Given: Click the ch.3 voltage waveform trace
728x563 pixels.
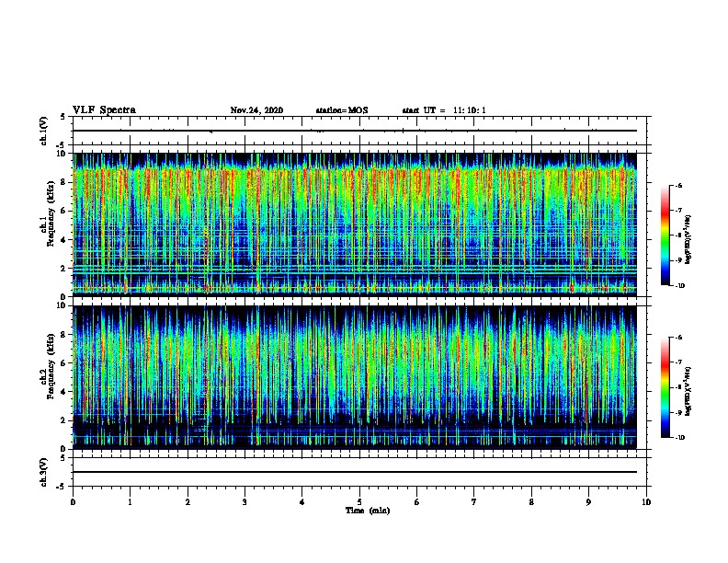Looking at the screenshot, I should coord(355,472).
